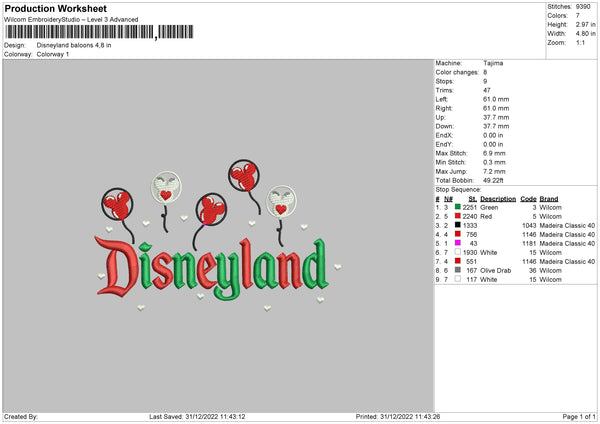
Task: Click the Olive Drab gray swatch
Action: pos(458,270)
